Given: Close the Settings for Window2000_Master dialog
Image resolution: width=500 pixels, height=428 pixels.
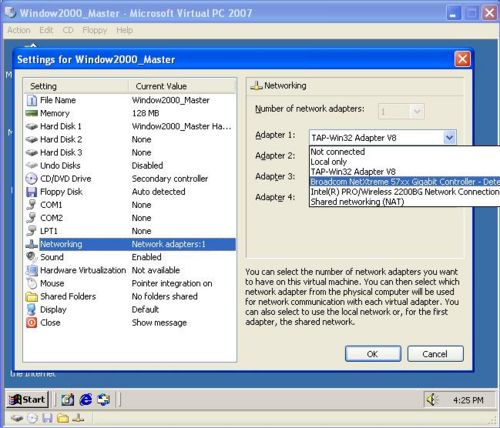Looking at the screenshot, I should point(462,59).
